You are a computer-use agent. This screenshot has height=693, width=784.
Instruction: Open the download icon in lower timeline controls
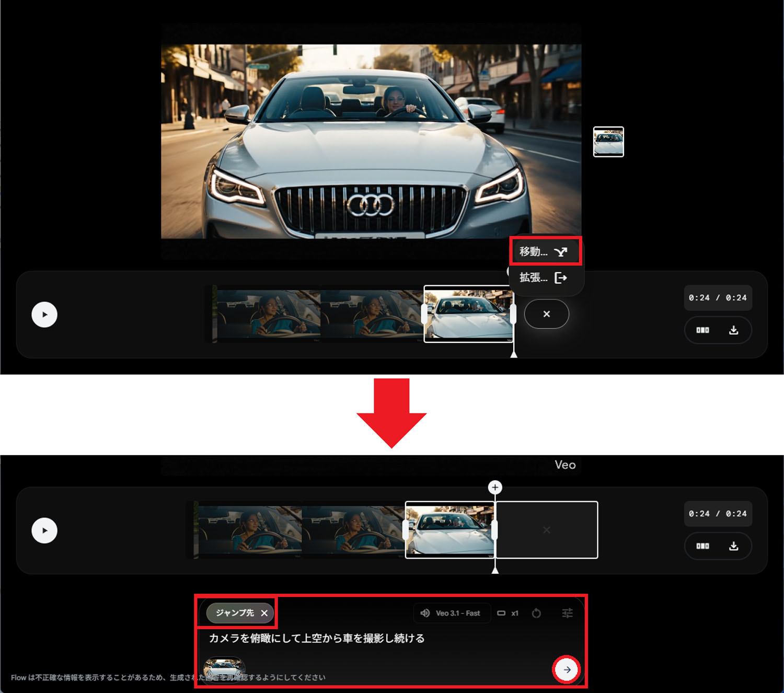[x=734, y=546]
